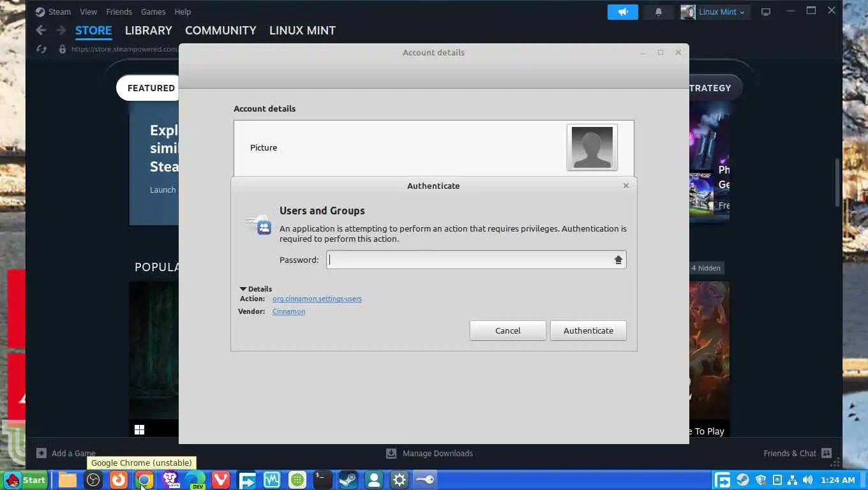Open System Monitor from the taskbar
The width and height of the screenshot is (868, 490).
tap(272, 480)
